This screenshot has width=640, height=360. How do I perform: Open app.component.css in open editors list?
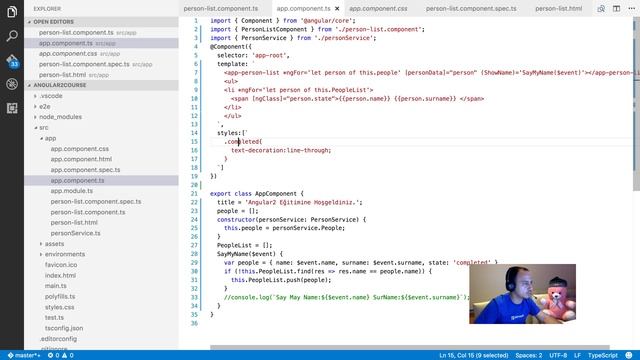[x=101, y=53]
